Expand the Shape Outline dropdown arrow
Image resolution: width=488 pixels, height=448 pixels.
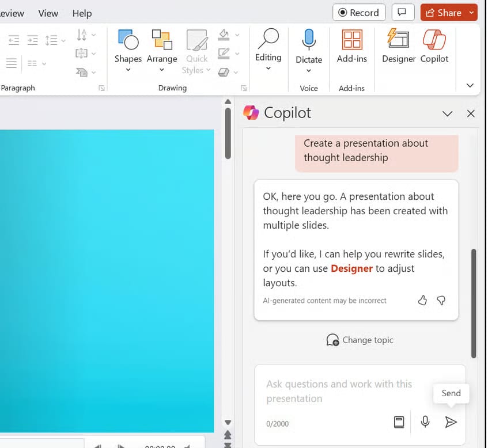pyautogui.click(x=237, y=54)
